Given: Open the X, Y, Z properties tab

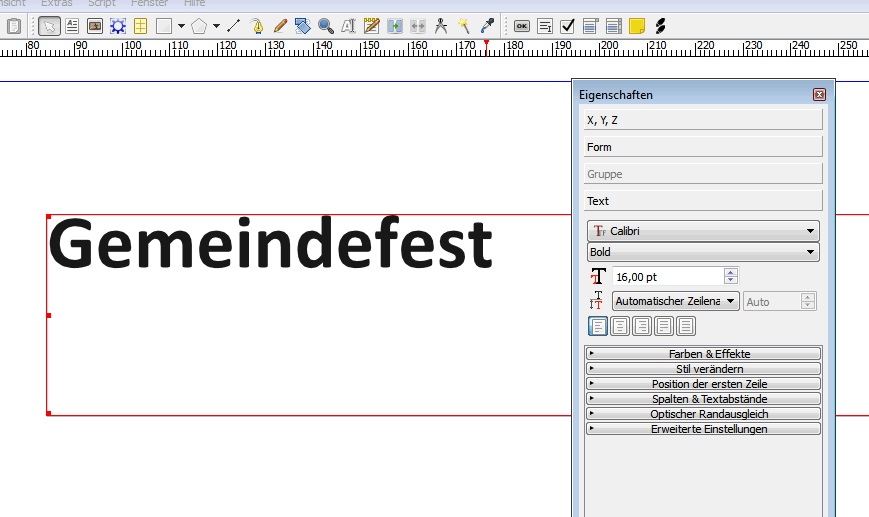Looking at the screenshot, I should point(703,120).
